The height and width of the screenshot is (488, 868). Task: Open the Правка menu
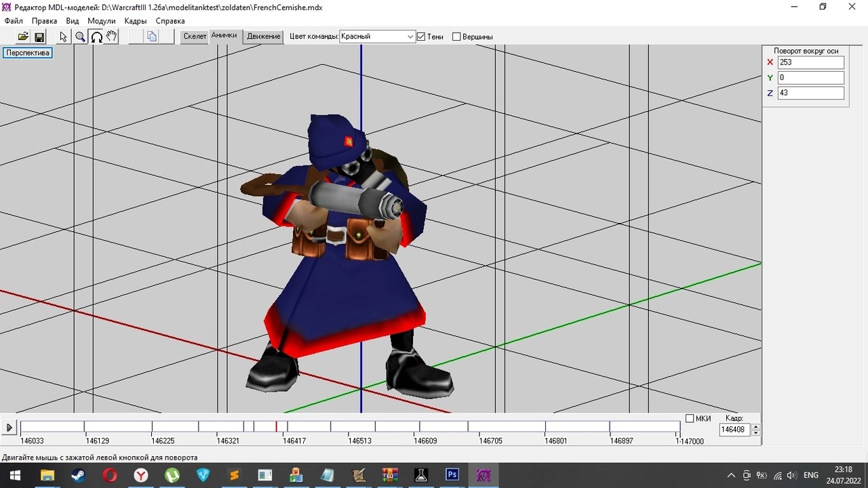point(45,21)
